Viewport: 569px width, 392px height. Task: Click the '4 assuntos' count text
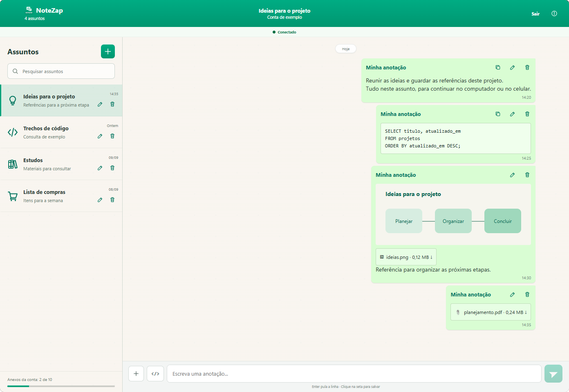[35, 19]
